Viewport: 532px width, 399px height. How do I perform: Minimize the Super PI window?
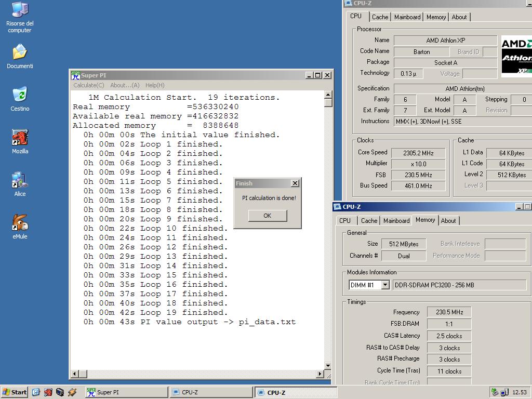pyautogui.click(x=309, y=75)
